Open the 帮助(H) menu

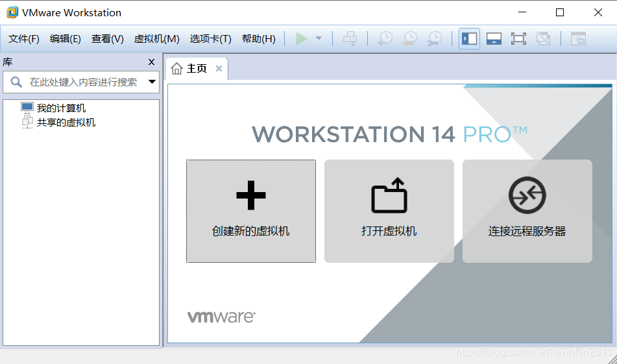tap(258, 38)
